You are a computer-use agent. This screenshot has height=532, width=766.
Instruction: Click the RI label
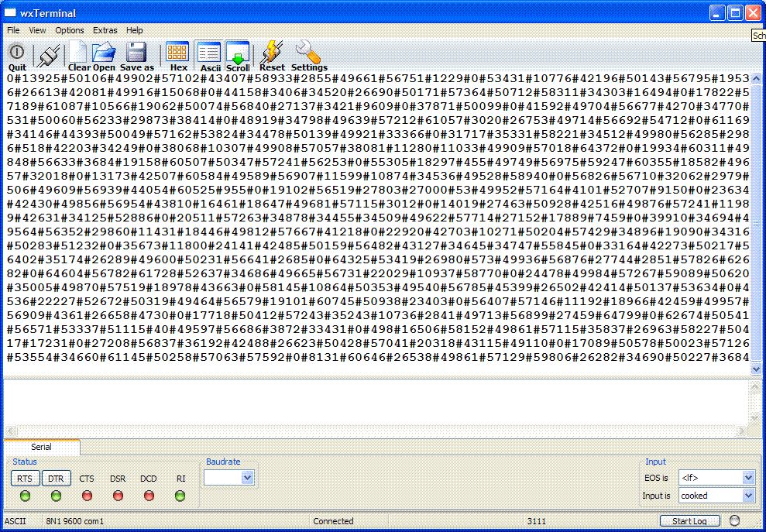180,479
